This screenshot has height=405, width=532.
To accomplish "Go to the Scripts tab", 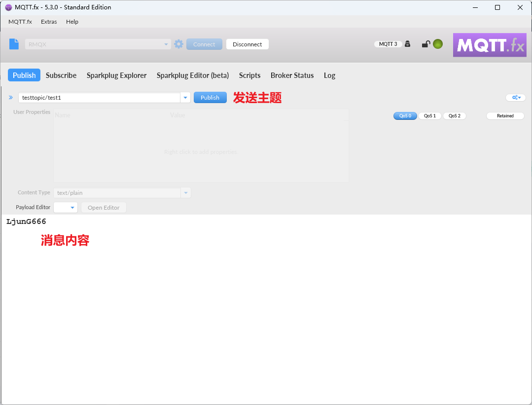I will pos(249,75).
